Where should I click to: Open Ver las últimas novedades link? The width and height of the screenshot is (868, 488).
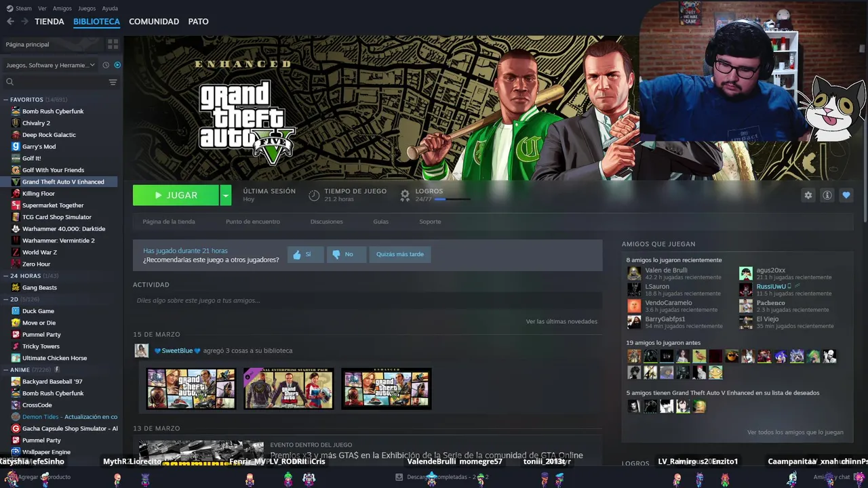(561, 321)
